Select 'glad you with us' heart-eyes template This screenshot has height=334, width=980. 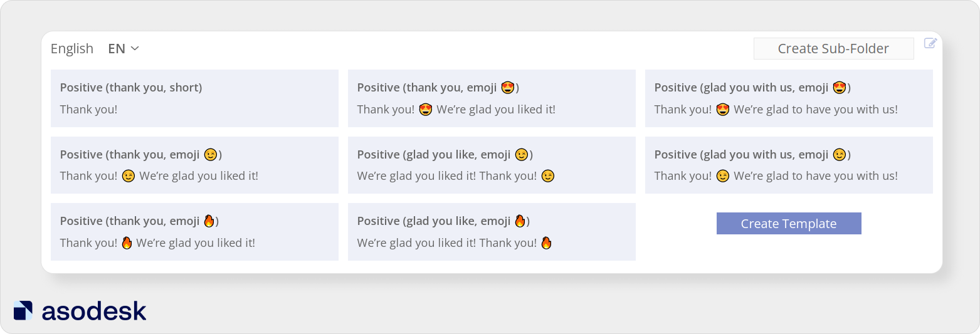tap(789, 98)
